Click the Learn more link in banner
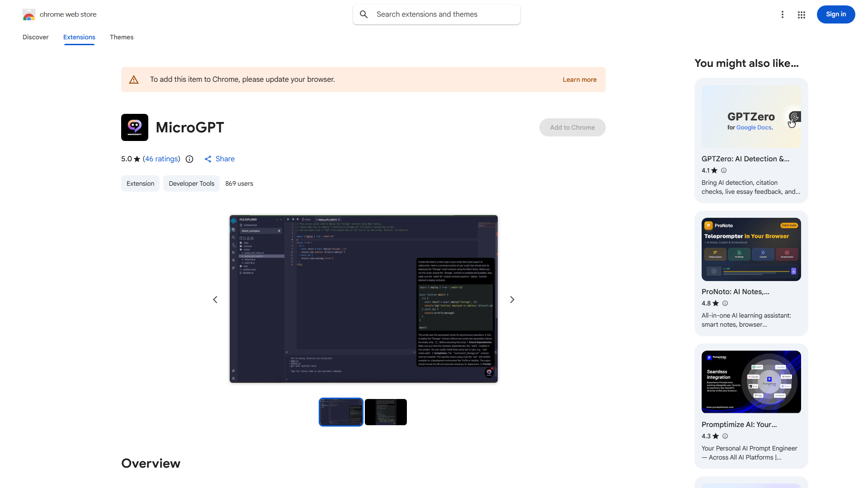 pos(580,79)
